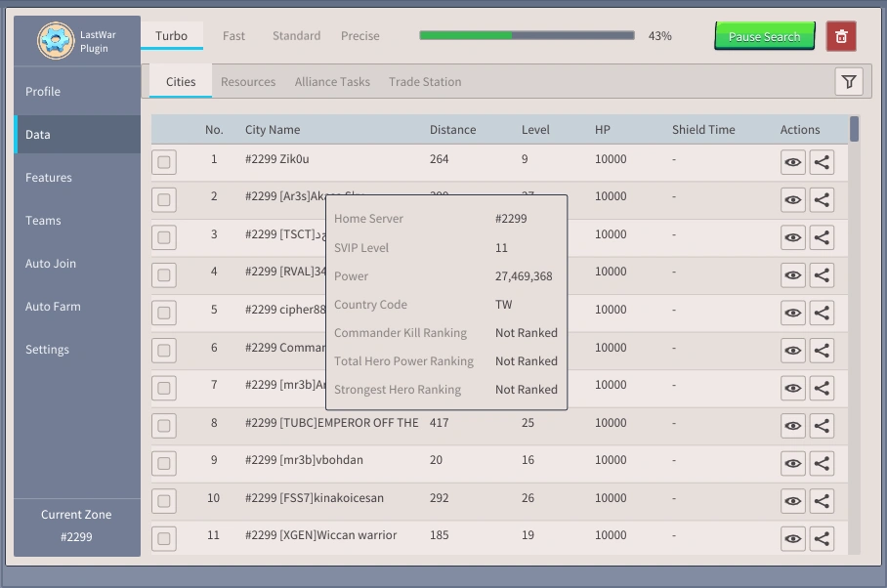Click share icon for cipher88 row 5
Image resolution: width=887 pixels, height=588 pixels.
pyautogui.click(x=822, y=313)
